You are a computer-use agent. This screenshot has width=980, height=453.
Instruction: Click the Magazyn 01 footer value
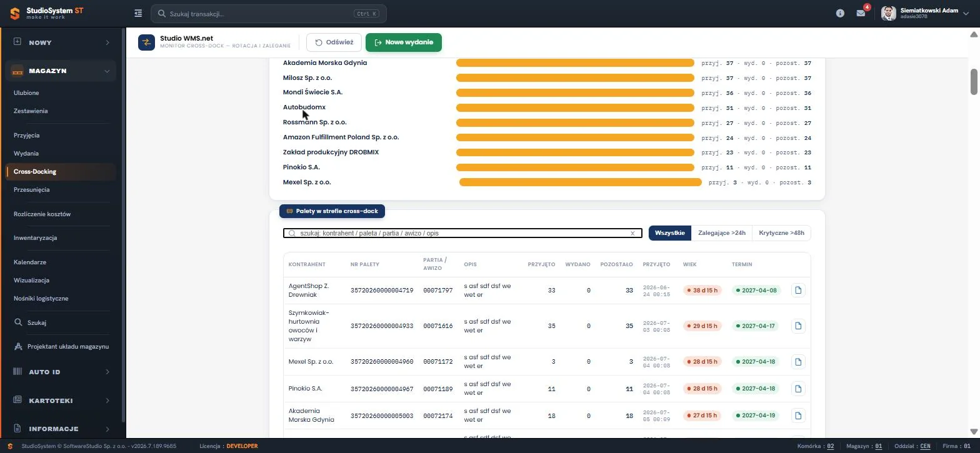point(878,446)
